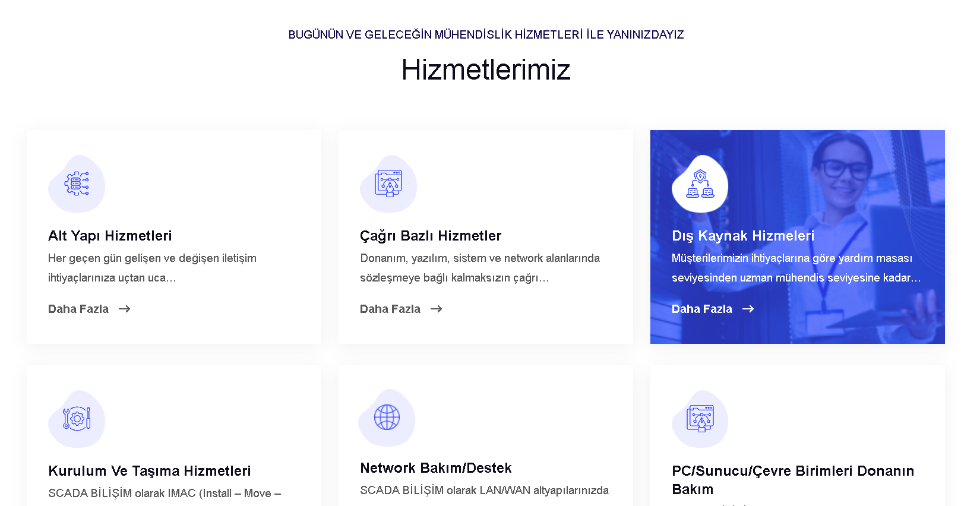Screen dimensions: 980x506
Task: Click the Çağrı Bazlı Hizmetler browser icon
Action: pos(388,184)
